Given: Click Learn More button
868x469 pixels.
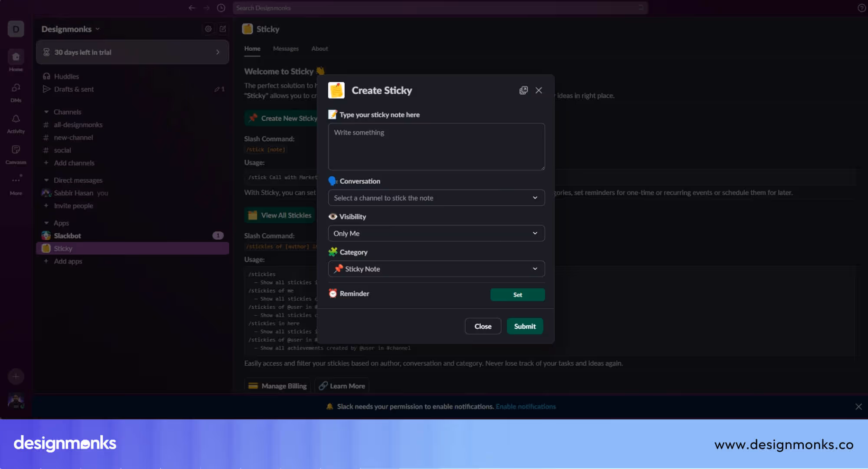Looking at the screenshot, I should click(x=342, y=386).
